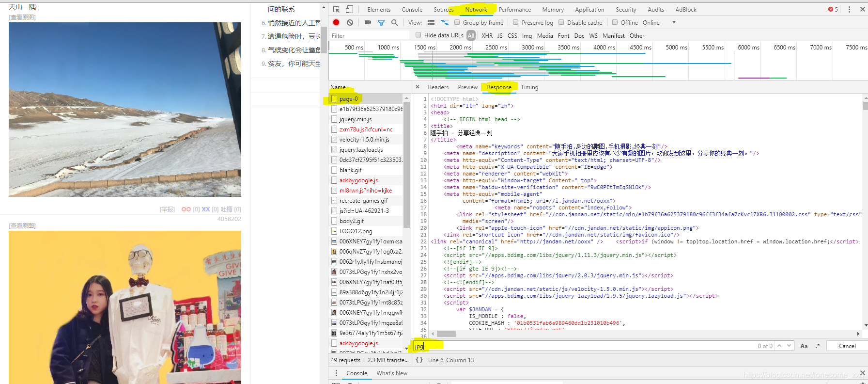
Task: Close the request details pane X
Action: tap(418, 87)
